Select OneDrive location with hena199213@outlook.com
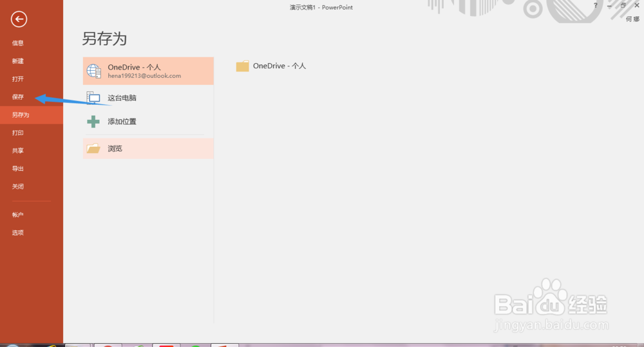Viewport: 644px width, 347px height. tap(148, 71)
